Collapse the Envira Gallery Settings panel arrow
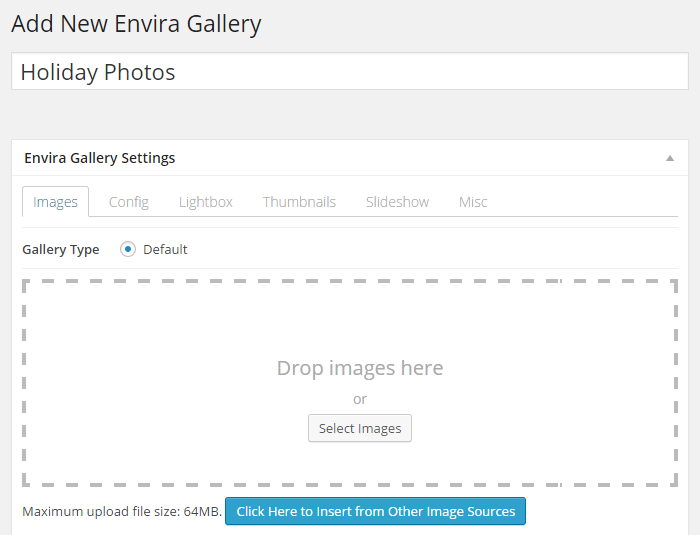Screen dimensions: 700x535 pos(670,158)
